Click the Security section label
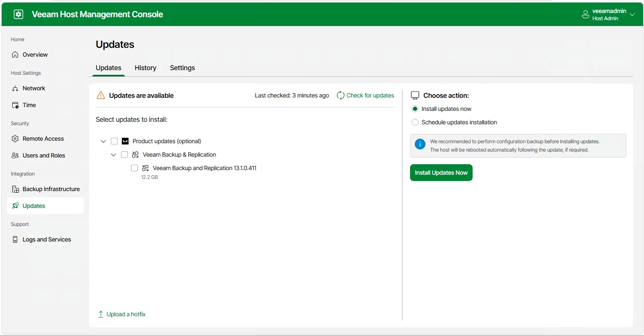The width and height of the screenshot is (644, 336). pyautogui.click(x=20, y=123)
